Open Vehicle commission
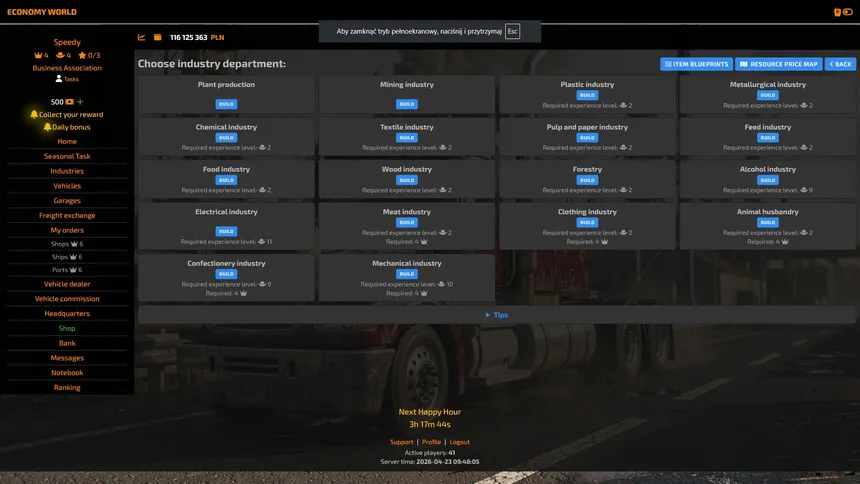Image resolution: width=860 pixels, height=484 pixels. (x=67, y=299)
